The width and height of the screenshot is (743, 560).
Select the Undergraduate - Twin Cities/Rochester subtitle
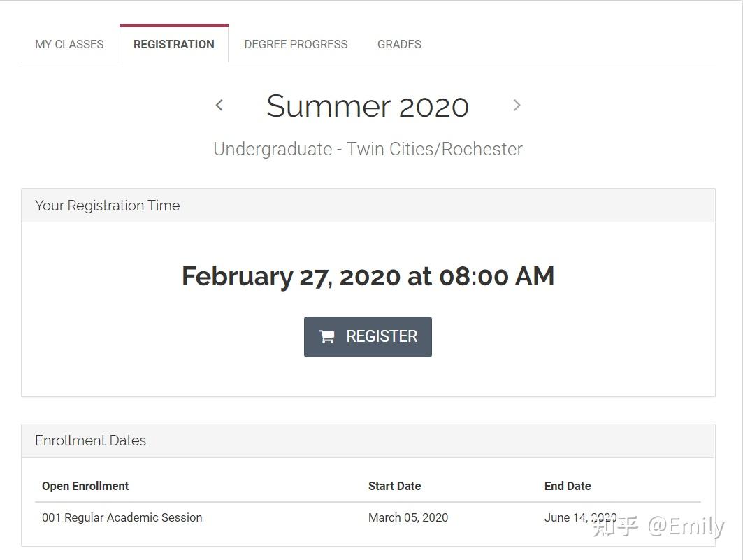[368, 149]
